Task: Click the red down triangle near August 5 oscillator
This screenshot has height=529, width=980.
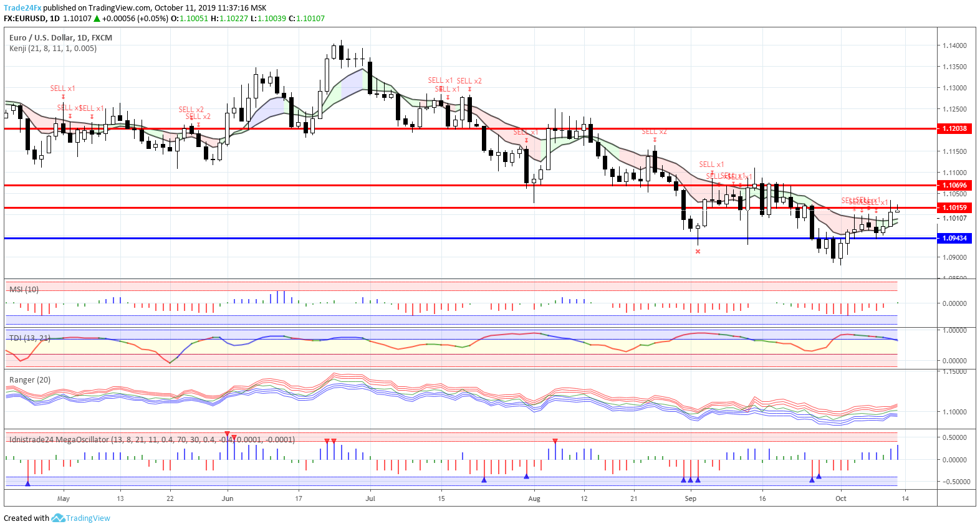Action: pos(555,441)
